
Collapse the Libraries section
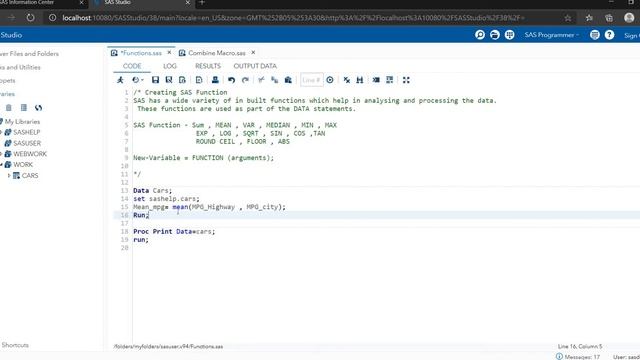tap(7, 94)
